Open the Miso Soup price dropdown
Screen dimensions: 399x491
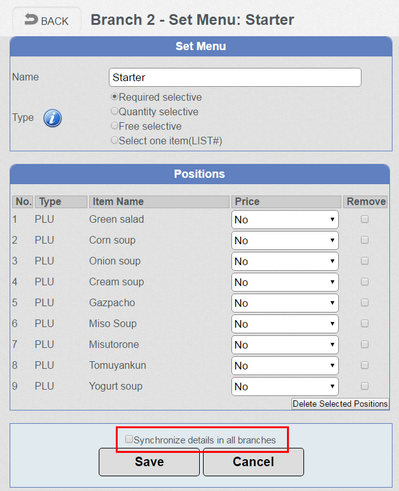click(285, 324)
